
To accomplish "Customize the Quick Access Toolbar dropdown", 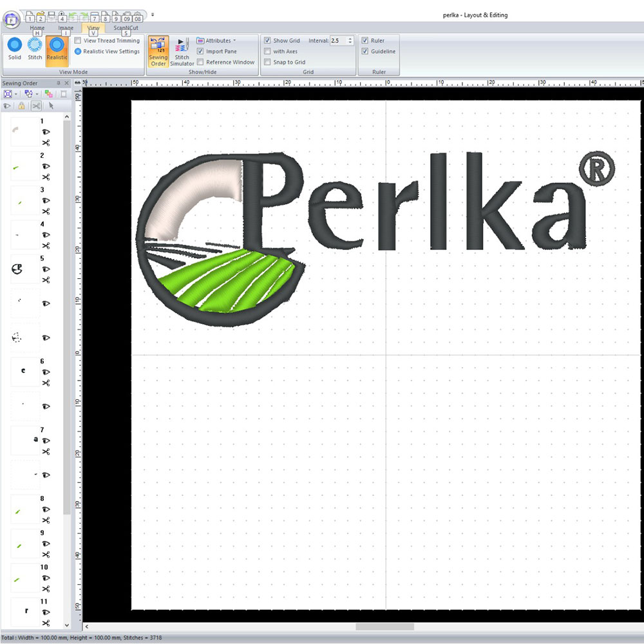I will click(x=153, y=14).
